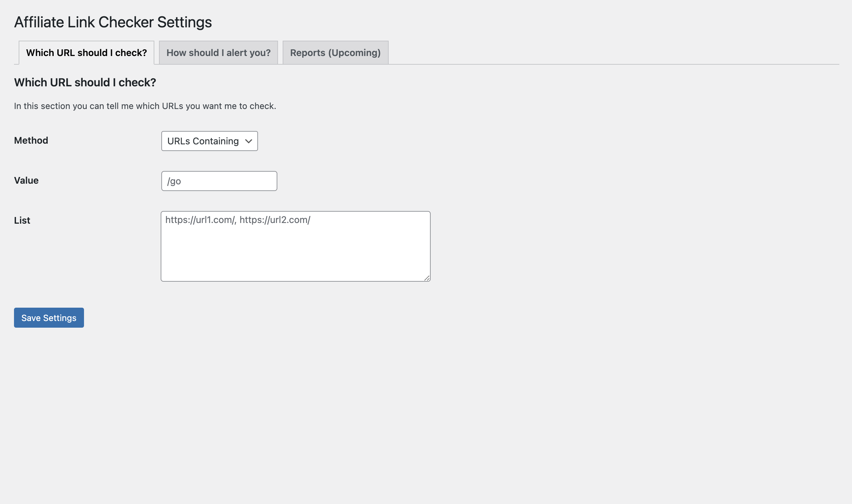
Task: Open the Reports (Upcoming) tab
Action: (335, 53)
